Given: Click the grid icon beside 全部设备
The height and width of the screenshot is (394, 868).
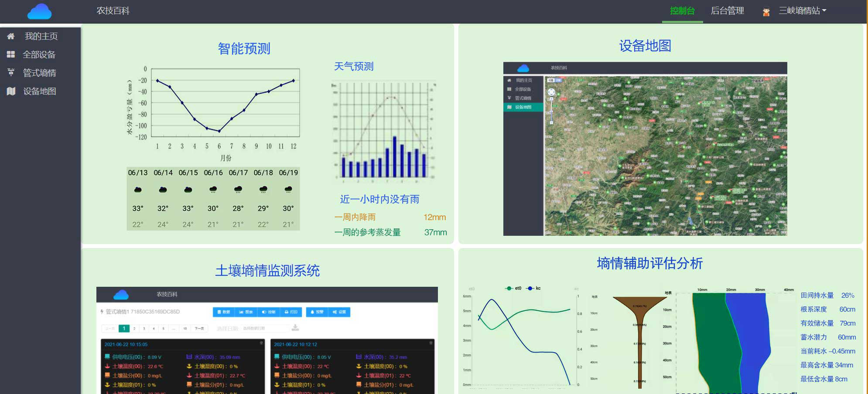Looking at the screenshot, I should [11, 54].
